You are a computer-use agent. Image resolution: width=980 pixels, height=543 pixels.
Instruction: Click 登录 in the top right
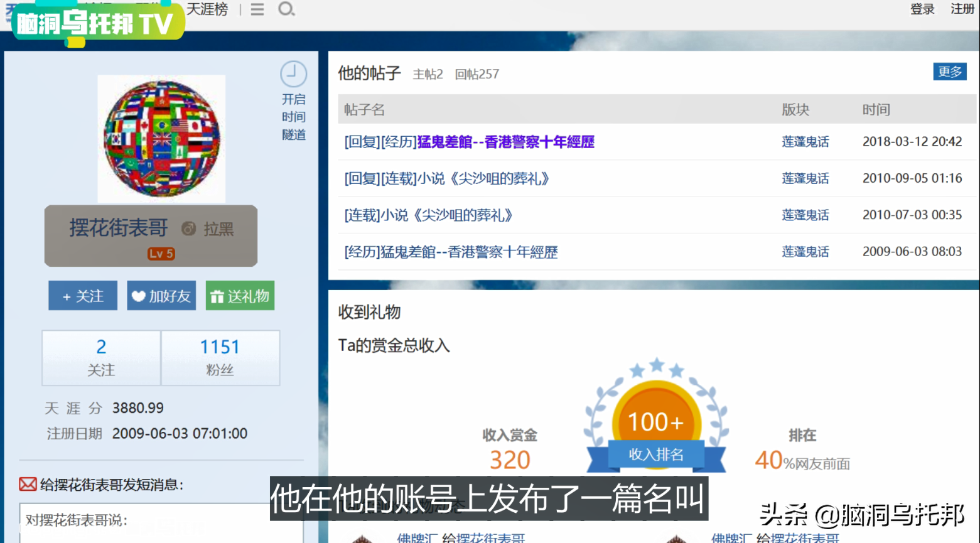[x=922, y=9]
